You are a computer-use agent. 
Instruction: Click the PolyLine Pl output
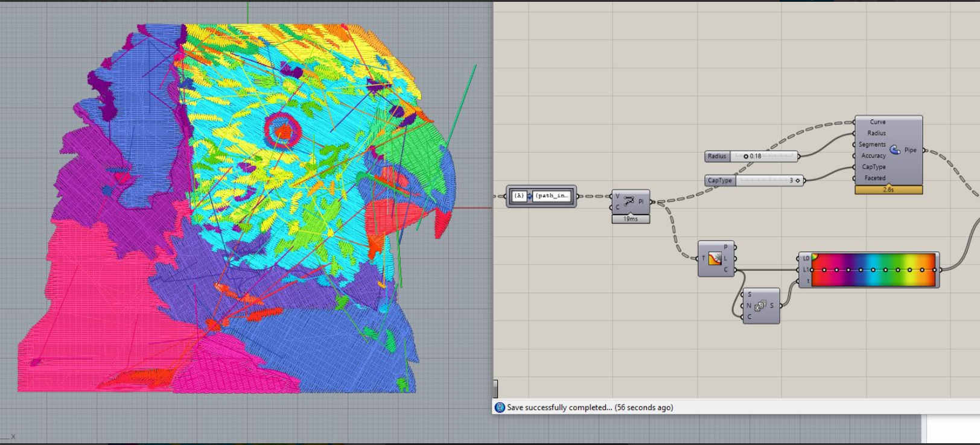[x=641, y=202]
